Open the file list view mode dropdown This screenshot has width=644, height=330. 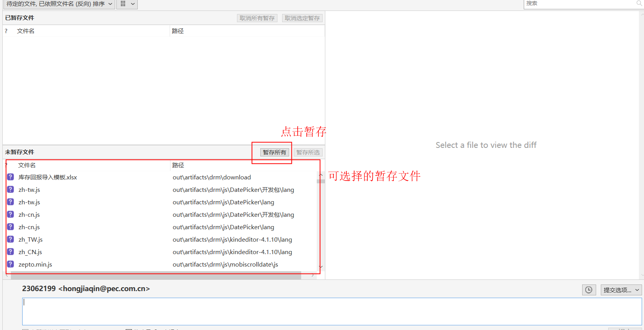[x=127, y=4]
